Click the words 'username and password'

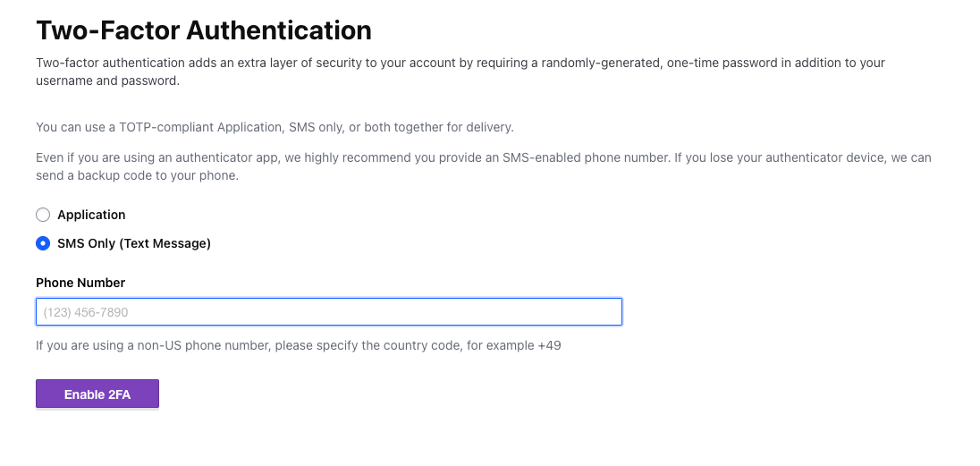[x=107, y=80]
